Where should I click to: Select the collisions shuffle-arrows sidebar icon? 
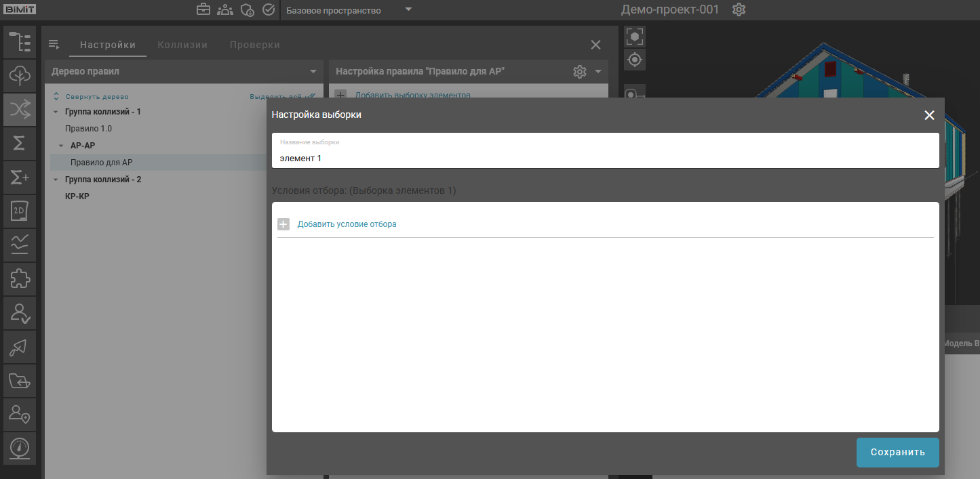[x=20, y=109]
